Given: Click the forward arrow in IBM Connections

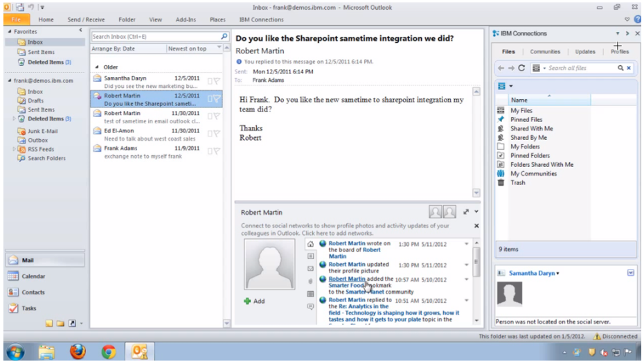Looking at the screenshot, I should click(511, 68).
